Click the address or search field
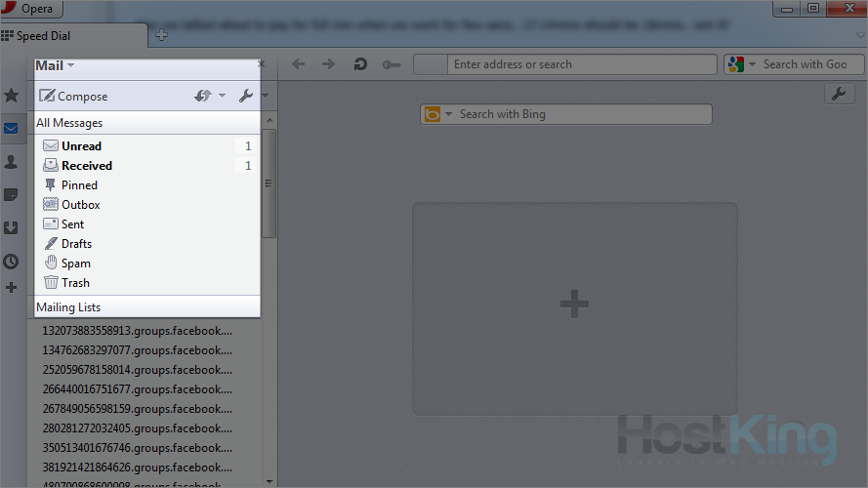The height and width of the screenshot is (488, 868). 581,64
